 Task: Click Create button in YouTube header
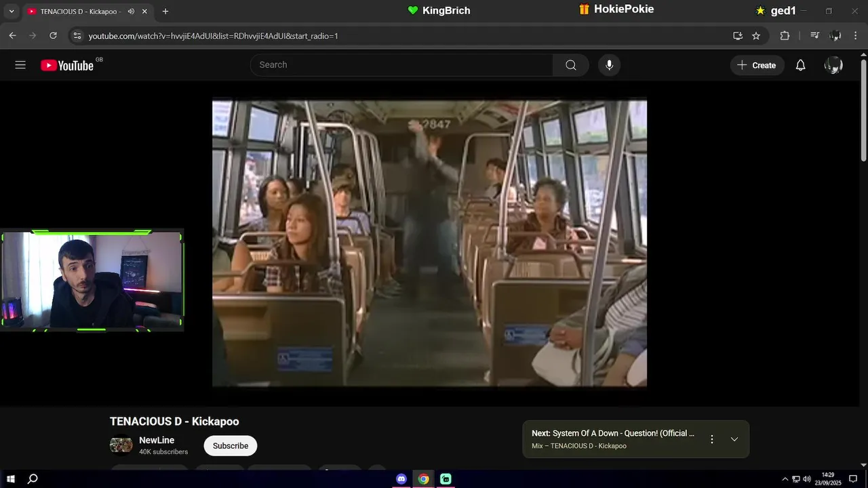(x=757, y=65)
